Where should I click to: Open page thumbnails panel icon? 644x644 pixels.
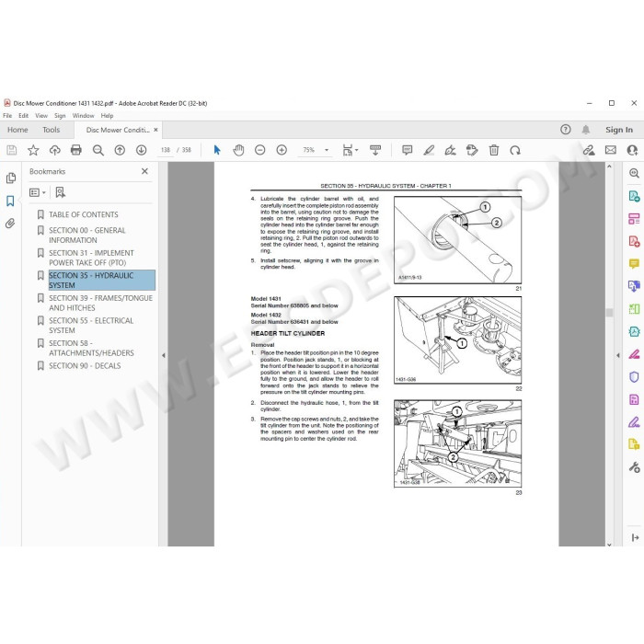[11, 178]
